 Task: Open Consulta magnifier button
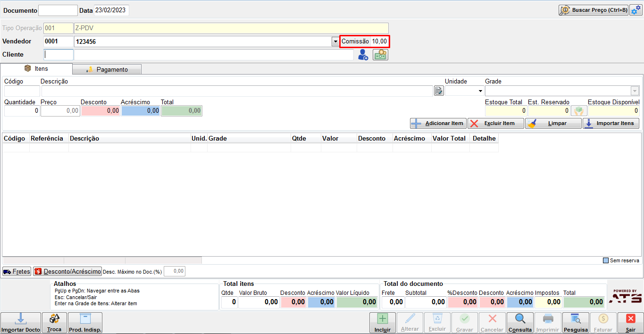[x=520, y=323]
